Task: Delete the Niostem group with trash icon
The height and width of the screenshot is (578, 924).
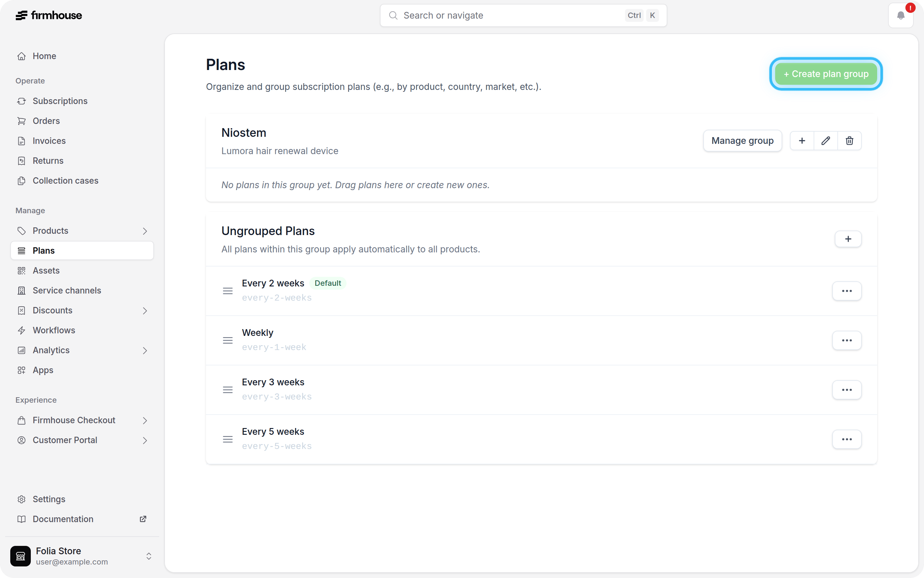Action: (x=849, y=141)
